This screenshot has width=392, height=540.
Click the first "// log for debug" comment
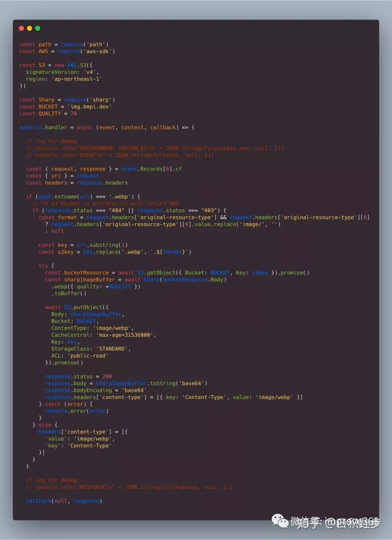[51, 141]
